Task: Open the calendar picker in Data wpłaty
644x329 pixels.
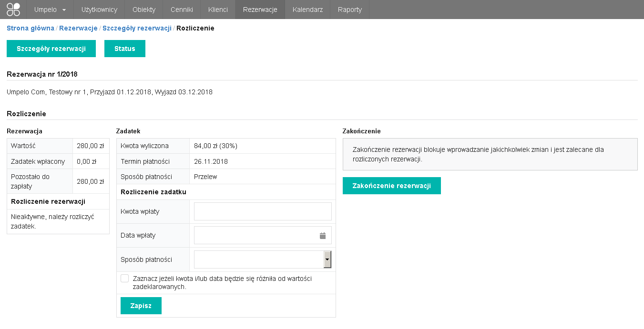Action: [322, 235]
